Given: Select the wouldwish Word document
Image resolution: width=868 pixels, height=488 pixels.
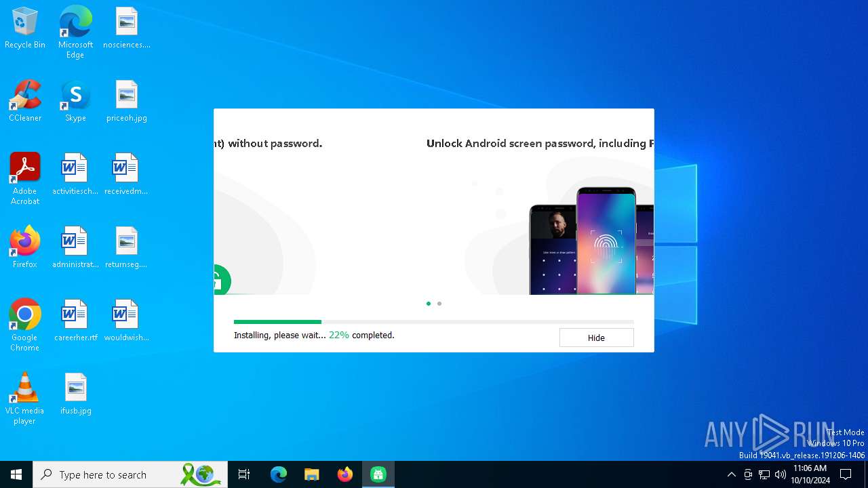Looking at the screenshot, I should pos(127,321).
